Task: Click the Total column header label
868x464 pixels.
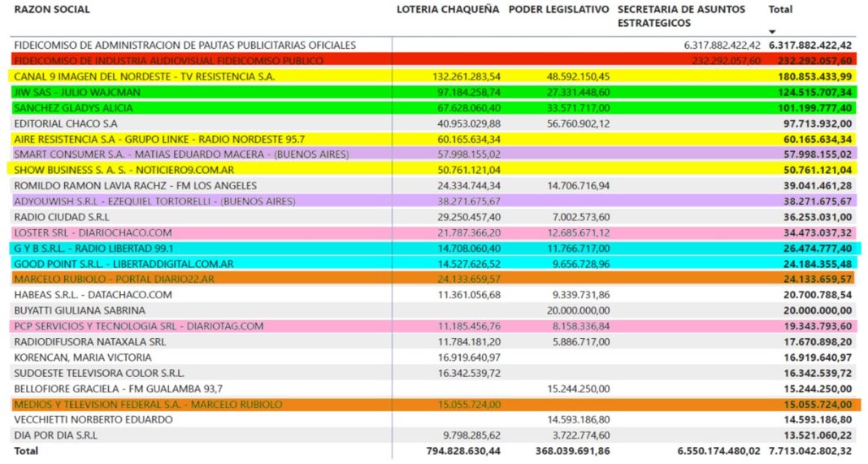Action: pos(780,10)
